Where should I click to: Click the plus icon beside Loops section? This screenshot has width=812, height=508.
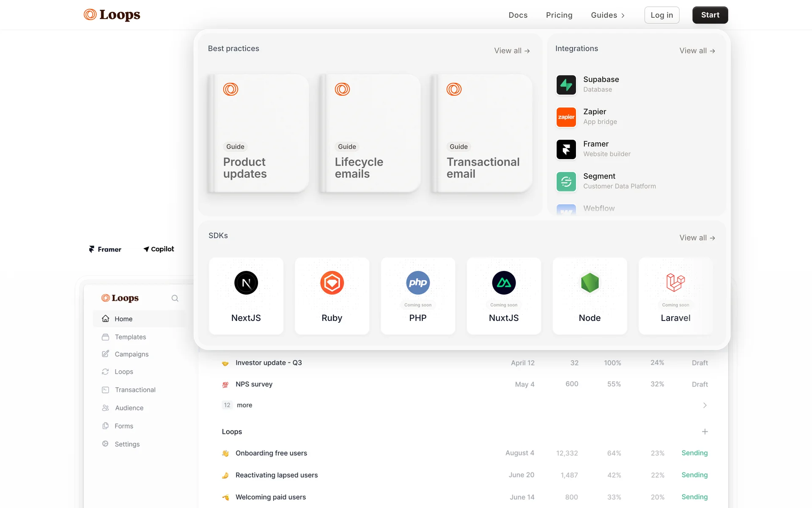pos(705,432)
